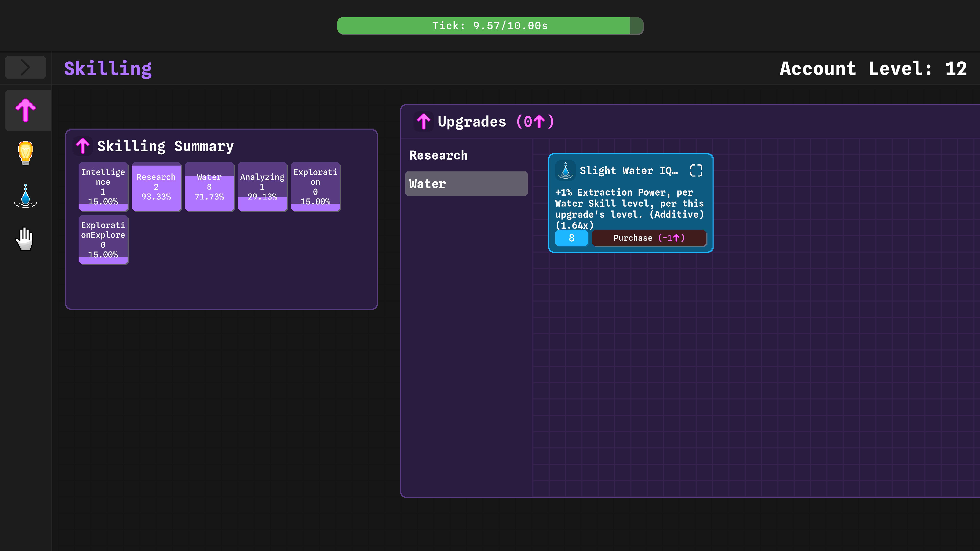980x551 pixels.
Task: Open the white hand sidebar icon
Action: (x=26, y=239)
